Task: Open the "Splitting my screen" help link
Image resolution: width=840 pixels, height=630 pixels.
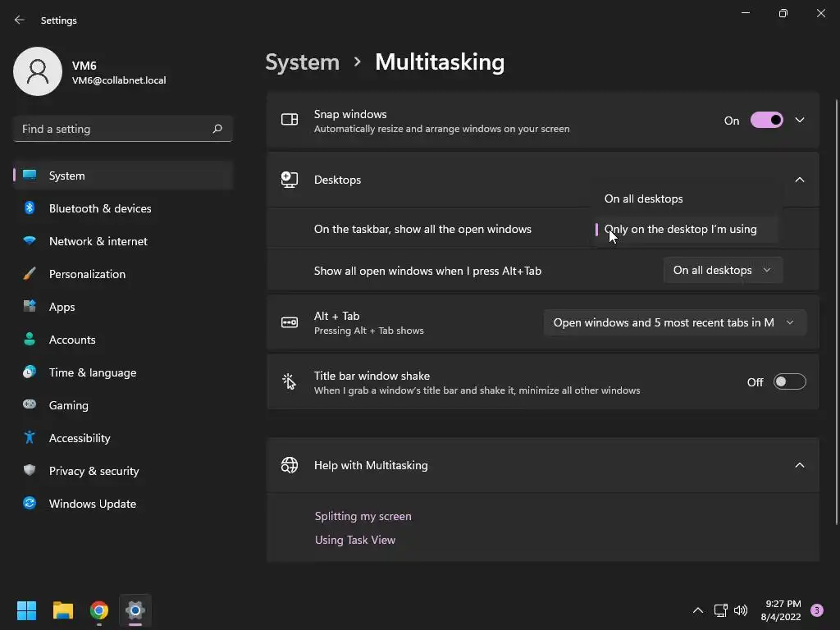Action: (x=363, y=516)
